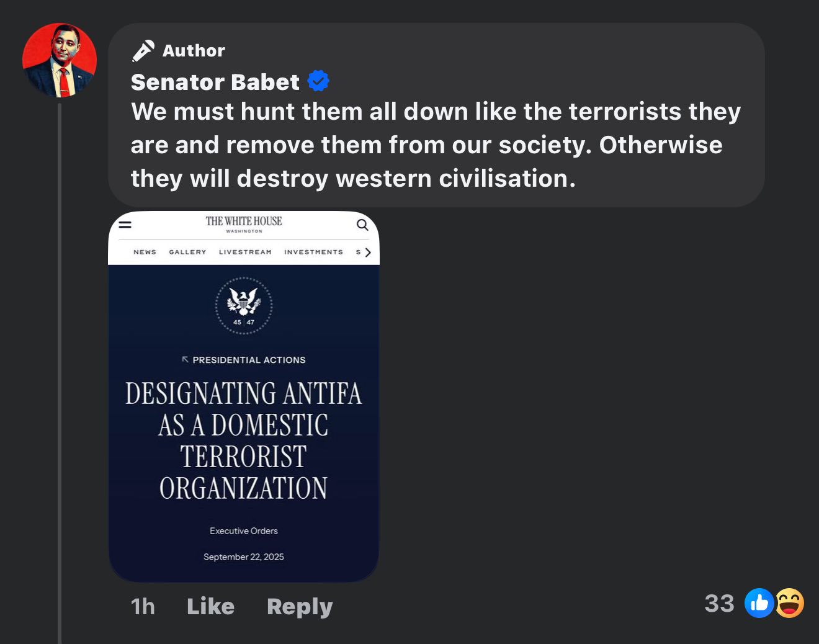View the 33 reactions count
Viewport: 819px width, 644px height.
pyautogui.click(x=719, y=603)
